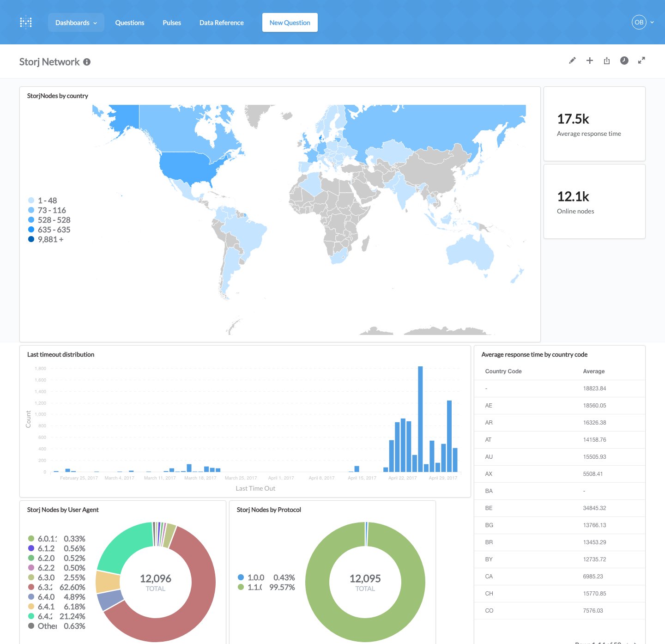Open the 17.5k Average response time card
Viewport: 665px width, 644px height.
click(x=594, y=124)
